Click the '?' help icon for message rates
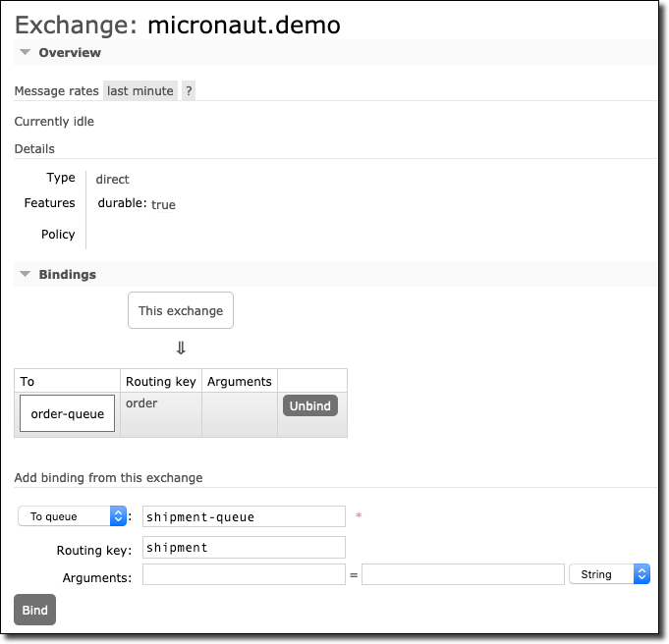Viewport: 669px width, 644px height. click(189, 91)
